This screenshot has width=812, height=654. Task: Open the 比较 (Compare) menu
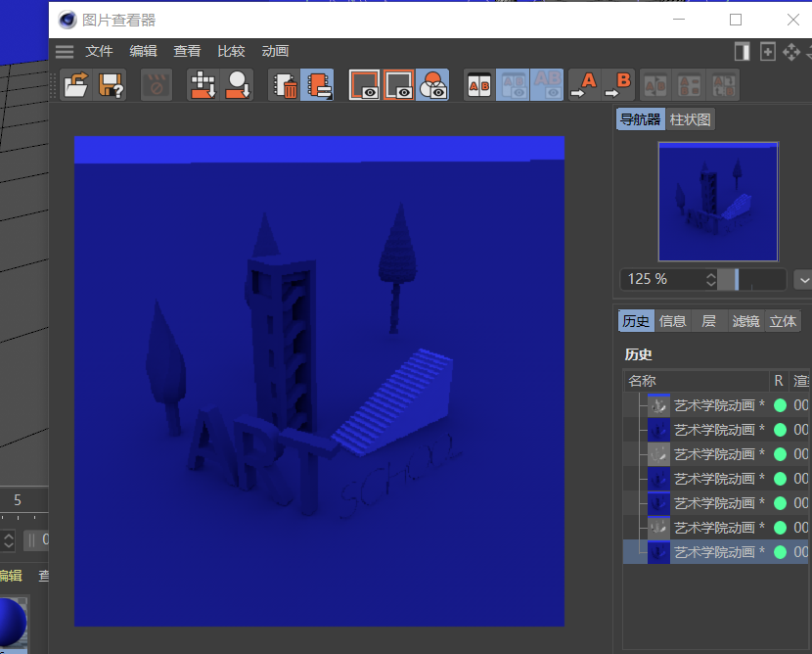231,52
